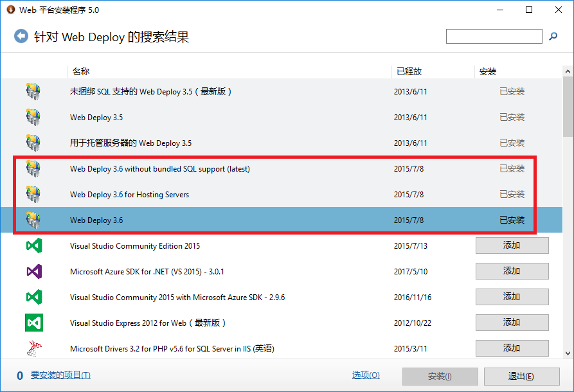Select Visual Studio Community 2015 with Azure SDK name
Image resolution: width=574 pixels, height=392 pixels.
(177, 297)
